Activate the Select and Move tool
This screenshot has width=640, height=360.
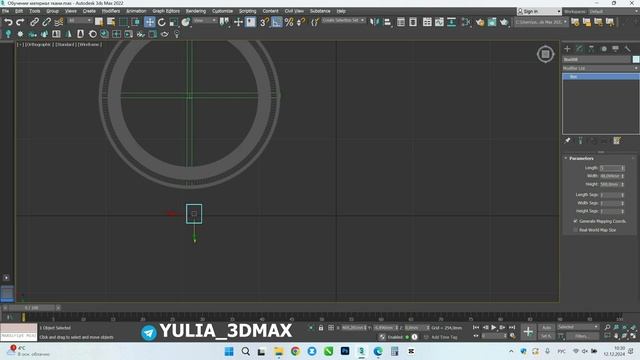[150, 22]
